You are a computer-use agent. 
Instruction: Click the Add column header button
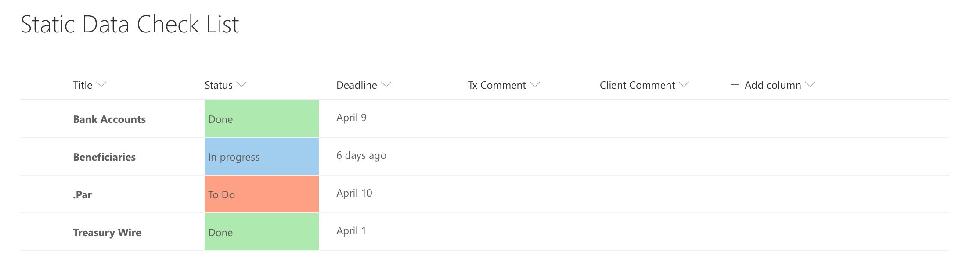[x=773, y=85]
